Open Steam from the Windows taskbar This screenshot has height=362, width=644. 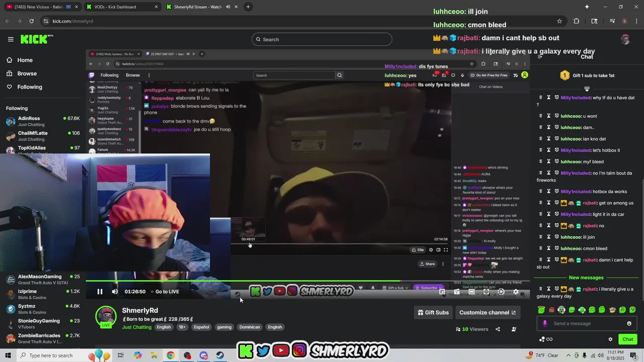220,355
